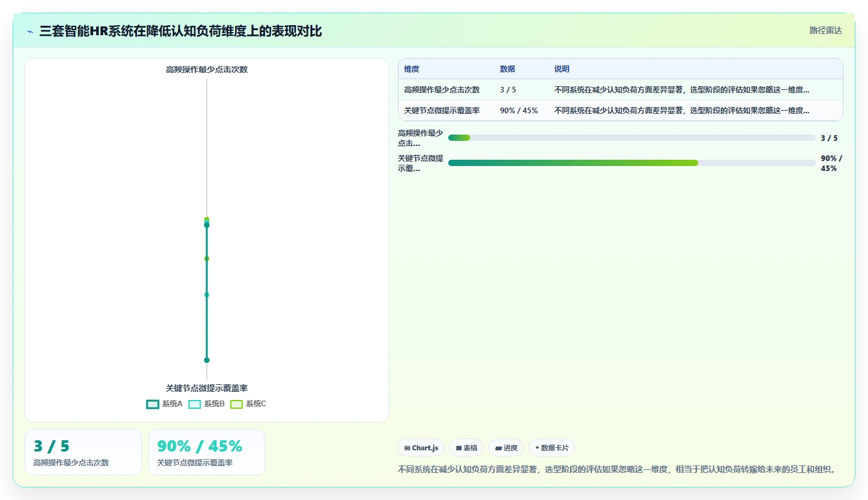868x500 pixels.
Task: Click the 说明 column header
Action: point(562,69)
